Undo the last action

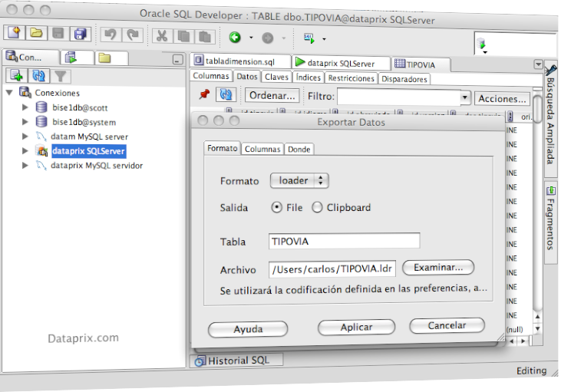111,35
